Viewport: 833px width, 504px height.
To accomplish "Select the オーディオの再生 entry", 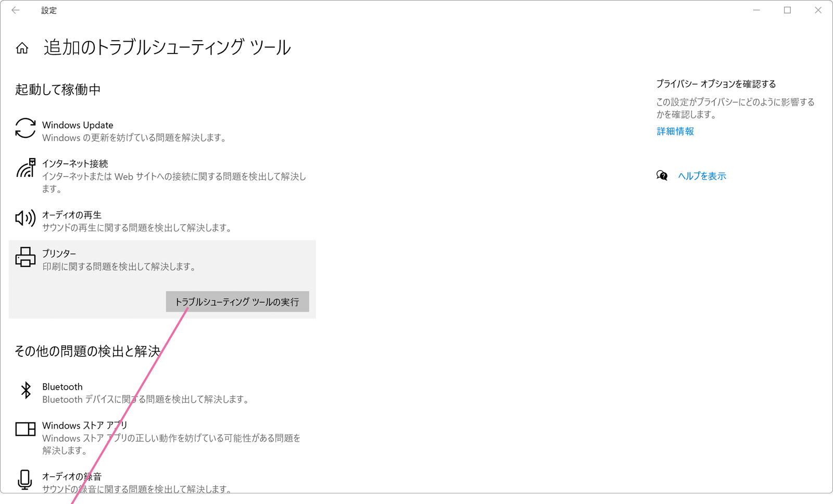I will coord(162,221).
